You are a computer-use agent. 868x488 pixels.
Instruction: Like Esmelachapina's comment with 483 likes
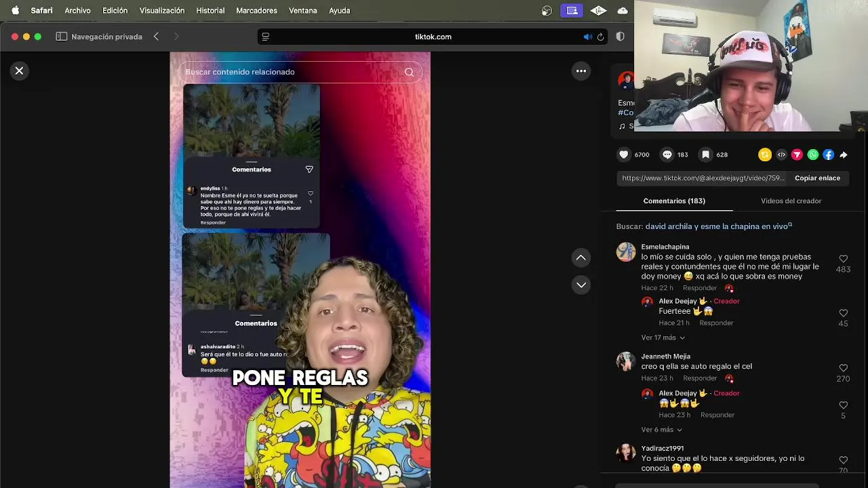click(x=844, y=259)
